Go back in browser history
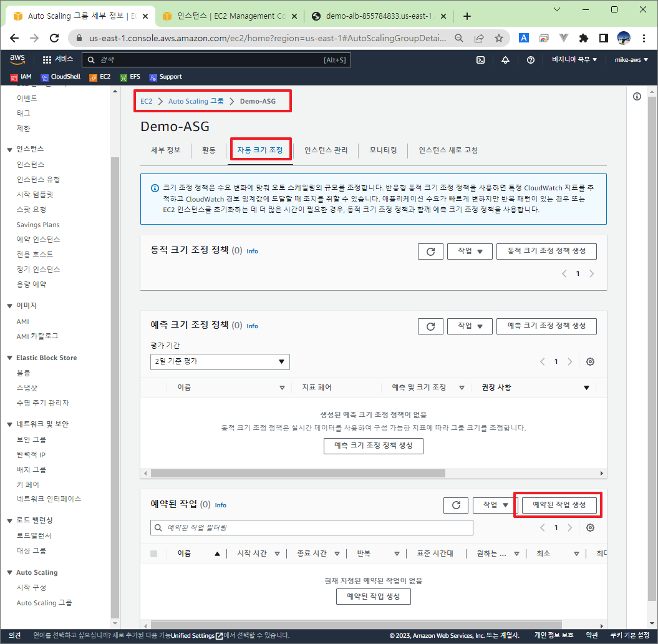The width and height of the screenshot is (658, 644). click(x=14, y=38)
